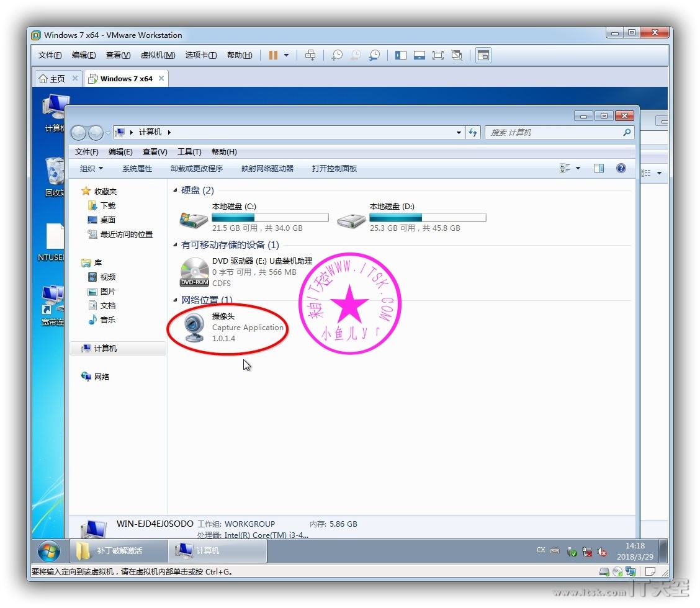
Task: Open the snapshot manager icon
Action: tap(374, 55)
